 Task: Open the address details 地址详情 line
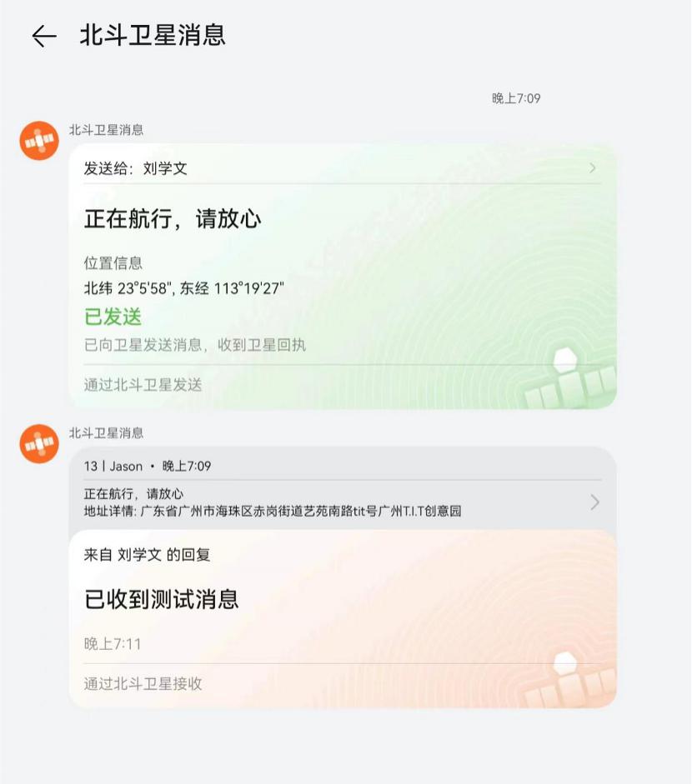point(273,511)
